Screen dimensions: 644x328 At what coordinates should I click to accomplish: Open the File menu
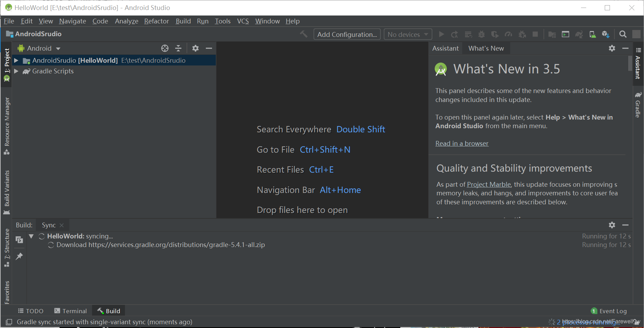pos(9,21)
